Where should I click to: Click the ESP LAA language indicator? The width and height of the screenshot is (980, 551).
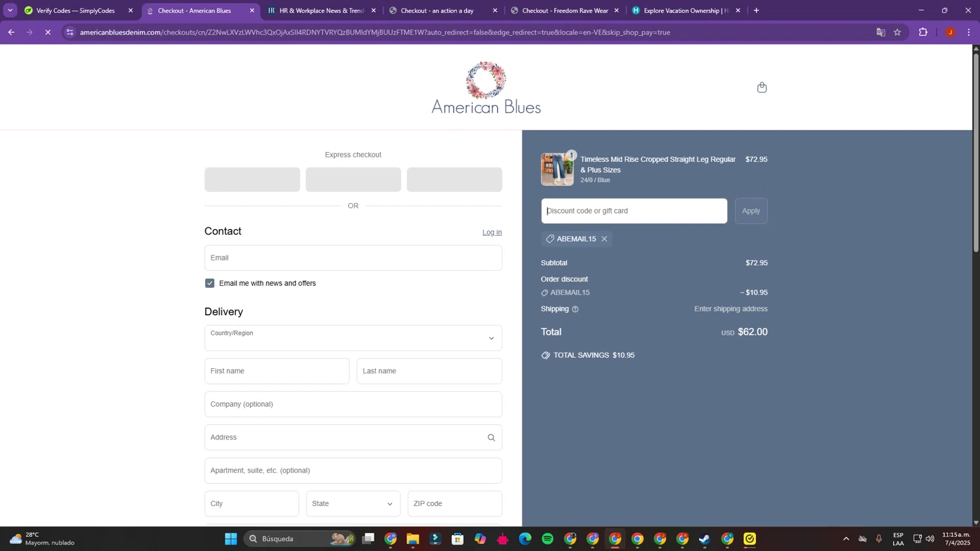tap(898, 539)
